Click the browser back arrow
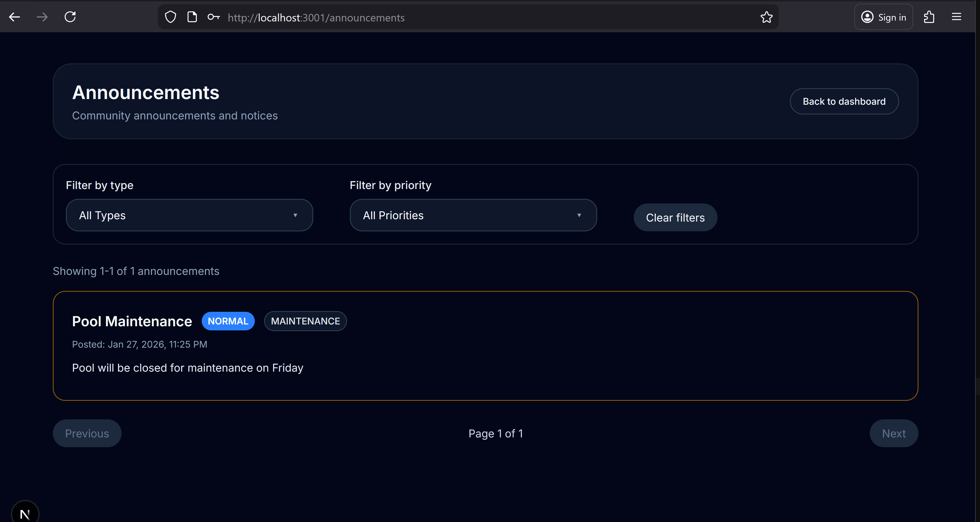 [x=14, y=17]
